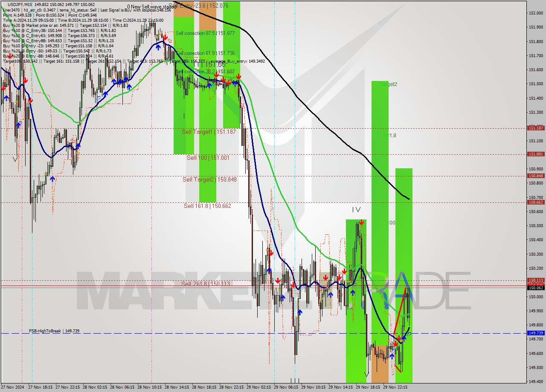Click the '29 Nov 18:15' time axis label
Screen dimensions: 546x392
click(x=368, y=388)
